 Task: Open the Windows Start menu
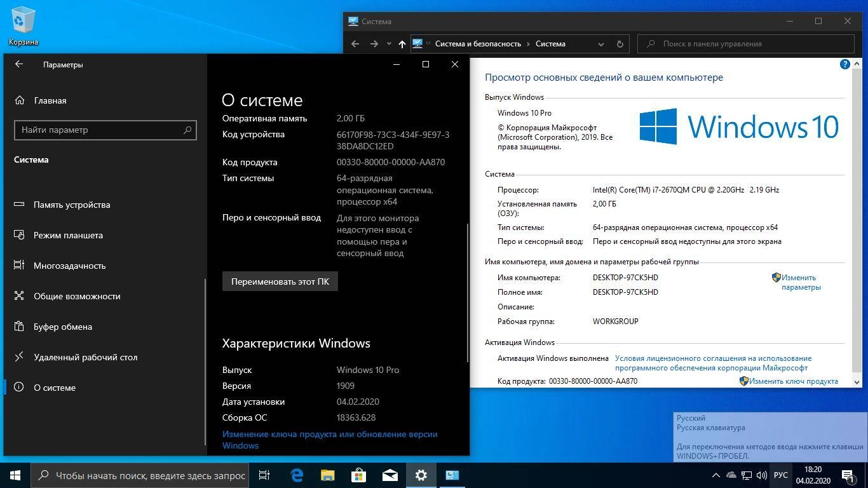(15, 475)
